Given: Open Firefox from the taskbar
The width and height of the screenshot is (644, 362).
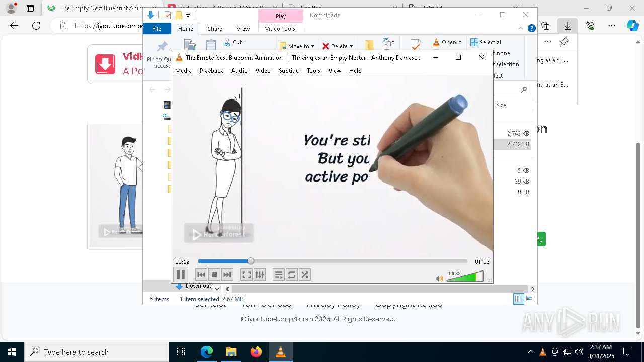Looking at the screenshot, I should pos(256,352).
